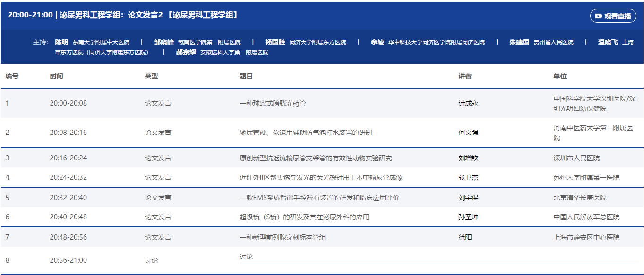Screen dimensions: 644x275
Task: Click the 题目 column header
Action: (x=246, y=76)
